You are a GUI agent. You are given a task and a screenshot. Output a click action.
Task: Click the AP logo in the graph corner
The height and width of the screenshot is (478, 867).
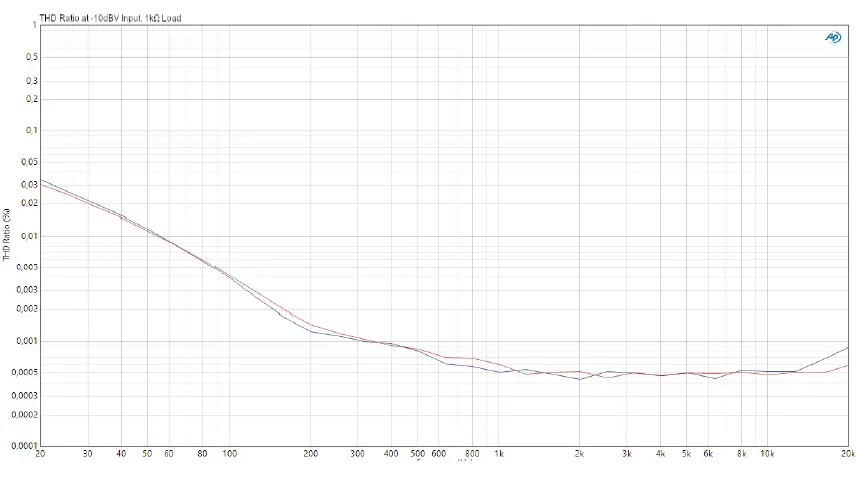pos(833,37)
